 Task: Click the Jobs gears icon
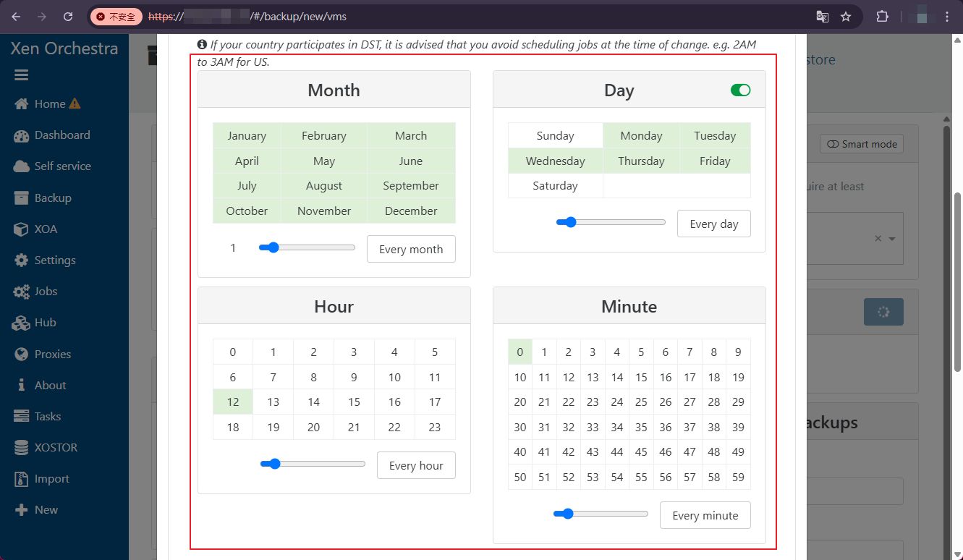click(22, 292)
